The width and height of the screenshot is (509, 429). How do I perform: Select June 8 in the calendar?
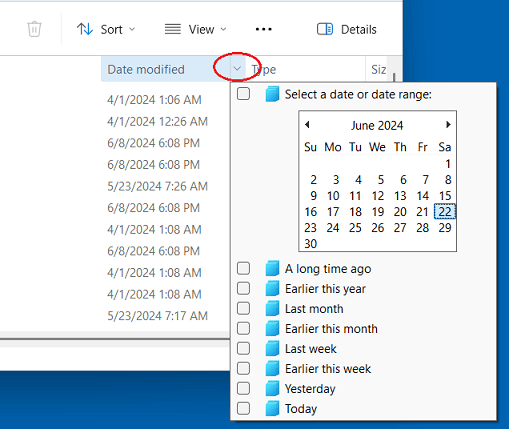tap(448, 180)
